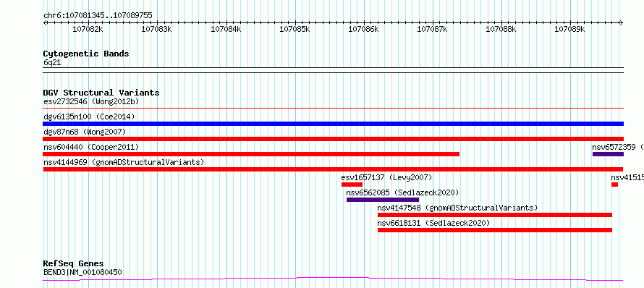Click the 6q21 cytogenetic band label
Screen dimensions: 644x288
52,62
